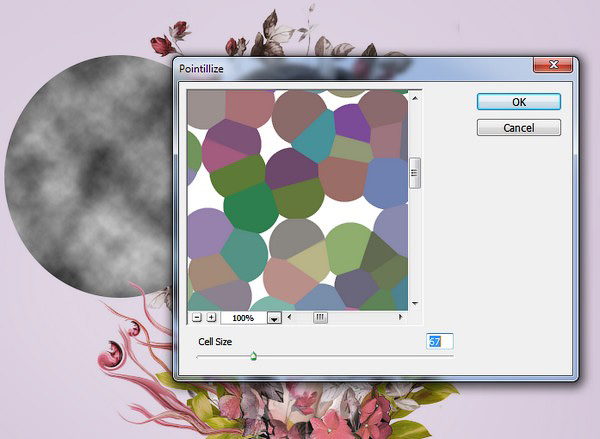Close the Pointillize dialog window
The image size is (600, 439).
coord(553,64)
